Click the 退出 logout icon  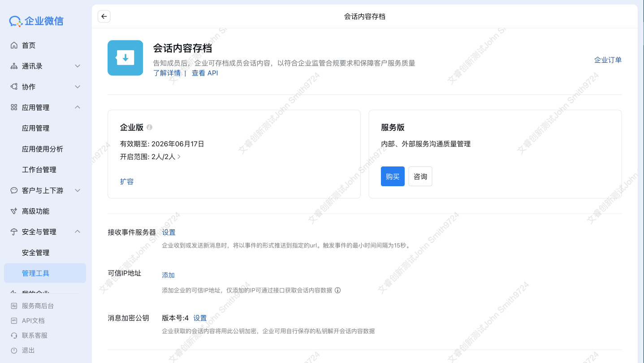tap(15, 350)
